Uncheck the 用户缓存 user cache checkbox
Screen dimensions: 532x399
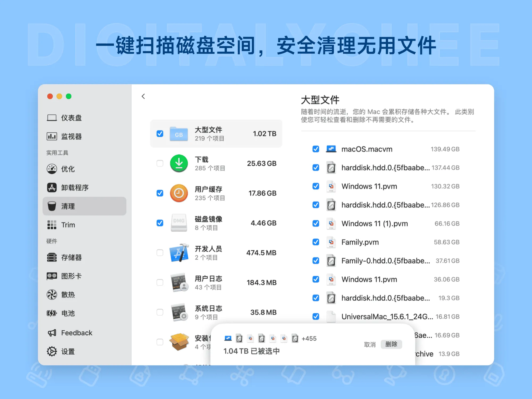[x=160, y=193]
